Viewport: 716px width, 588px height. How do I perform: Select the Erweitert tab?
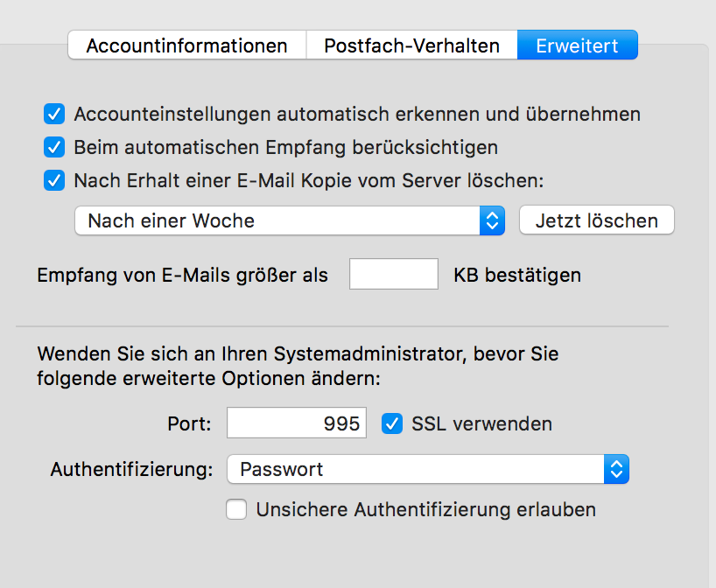pyautogui.click(x=577, y=45)
